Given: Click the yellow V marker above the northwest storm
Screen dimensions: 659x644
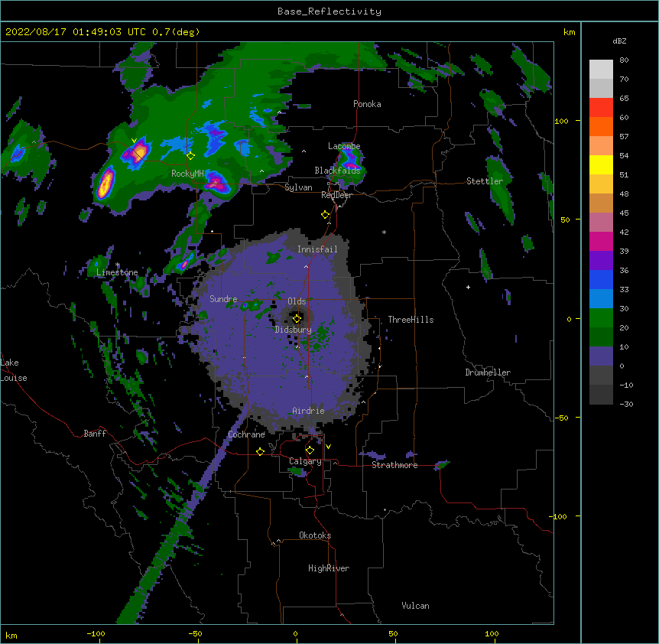Looking at the screenshot, I should point(134,141).
